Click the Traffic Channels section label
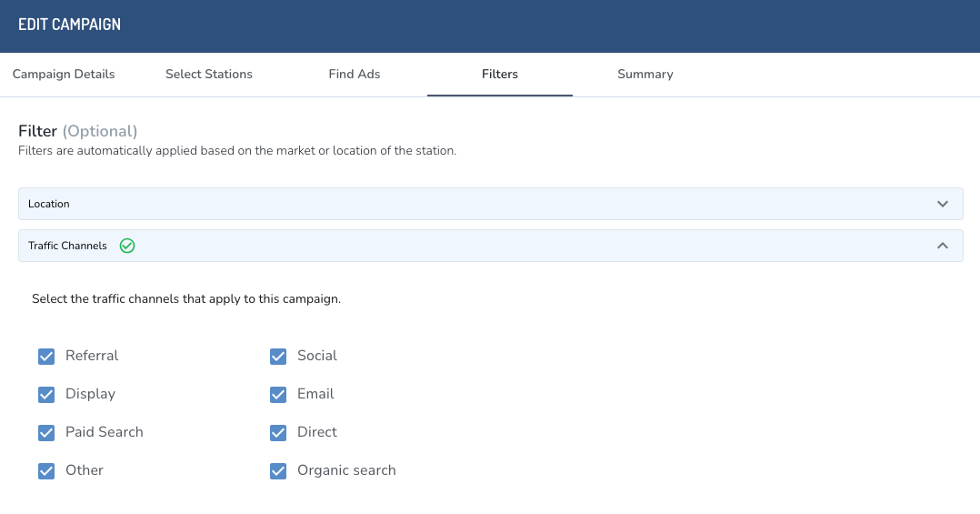Viewport: 980px width, 514px height. click(x=67, y=246)
